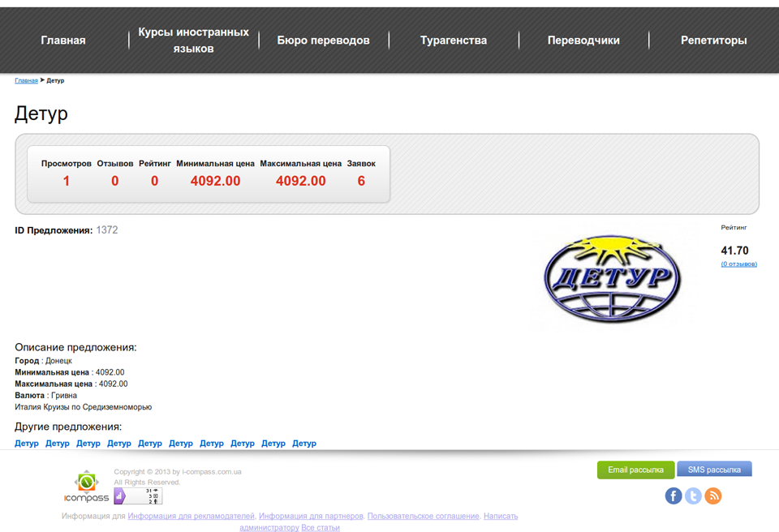Open Репетиторы menu item
This screenshot has height=532, width=779.
[714, 41]
